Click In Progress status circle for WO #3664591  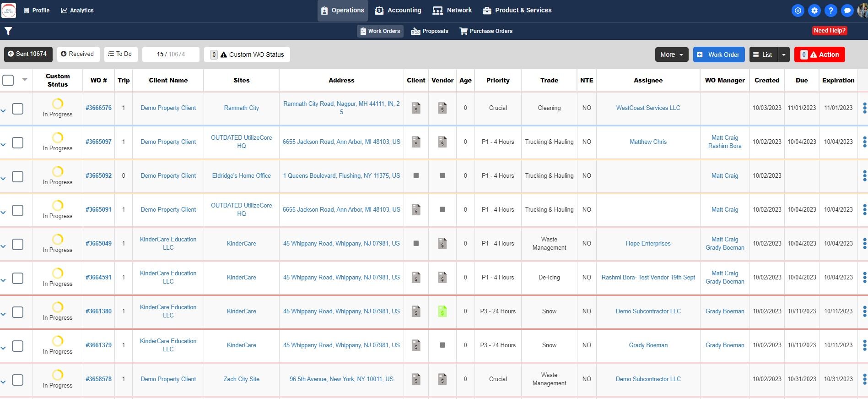58,273
